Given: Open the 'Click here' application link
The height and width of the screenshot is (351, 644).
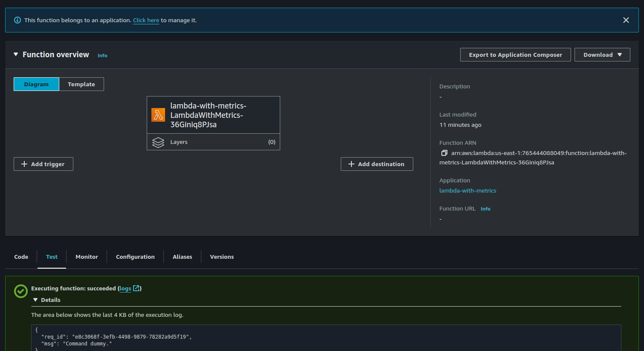Looking at the screenshot, I should [x=146, y=20].
